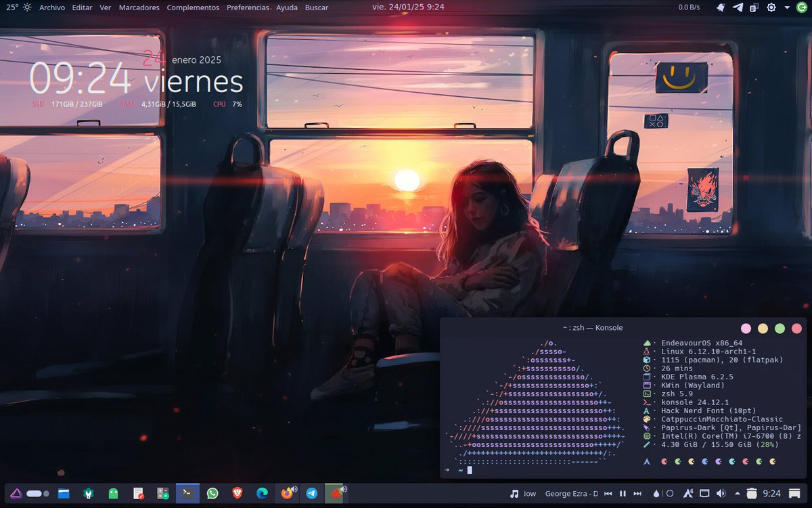Mute strawberry app via its audio indicator
This screenshot has width=812, height=508.
343,488
